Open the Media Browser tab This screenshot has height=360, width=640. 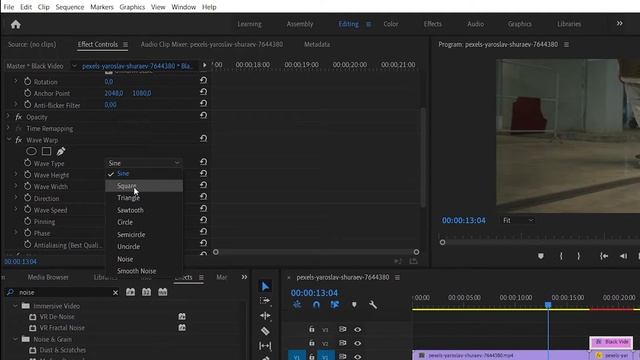pos(48,277)
